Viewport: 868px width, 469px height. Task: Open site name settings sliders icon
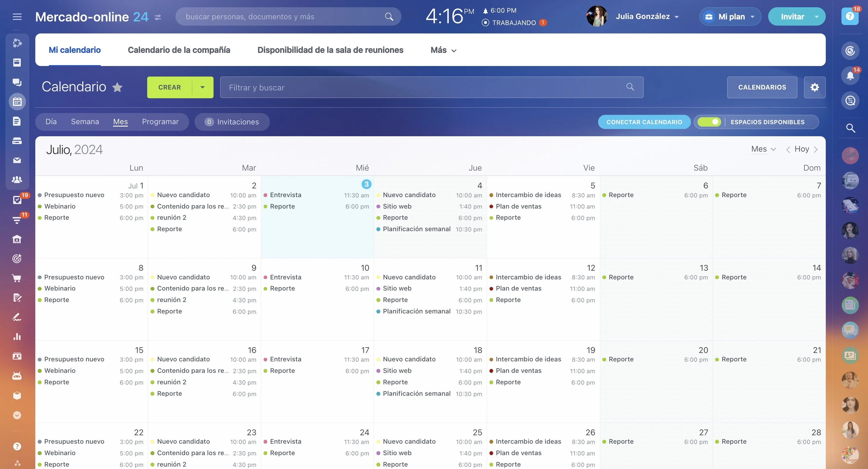(x=158, y=17)
